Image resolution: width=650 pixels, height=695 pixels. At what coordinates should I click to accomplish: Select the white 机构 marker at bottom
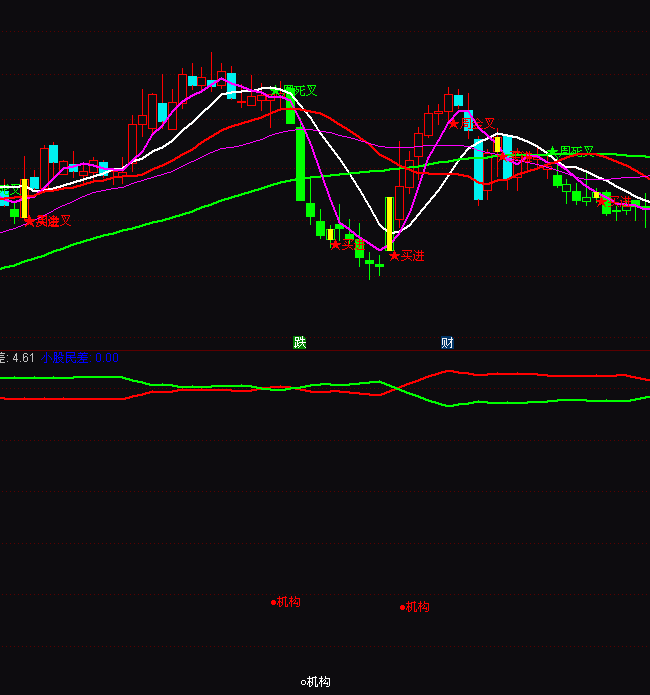[x=316, y=682]
